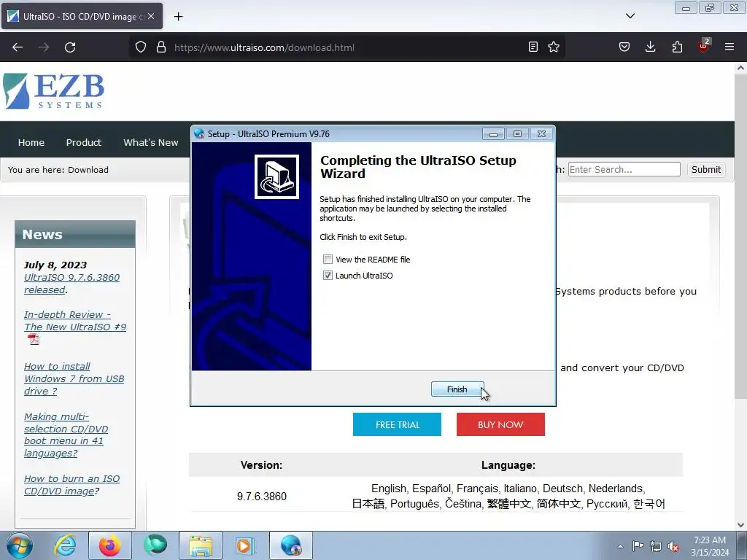Click the Enter Search field

point(624,169)
